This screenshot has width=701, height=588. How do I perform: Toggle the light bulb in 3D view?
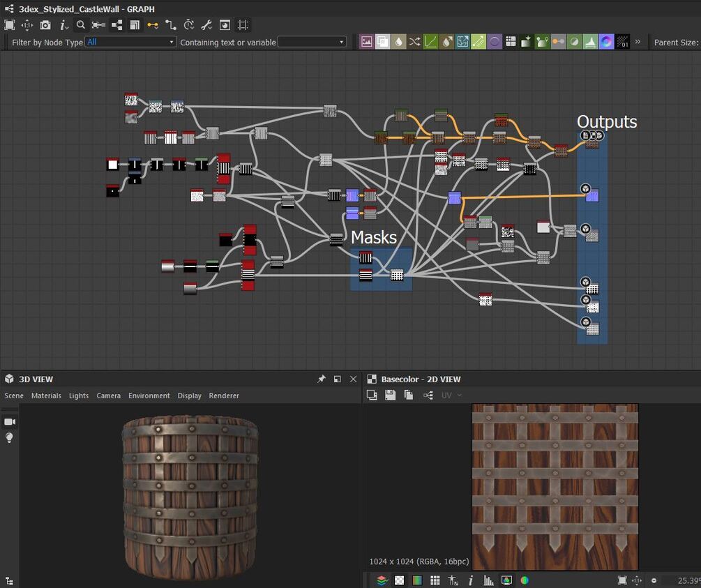tap(10, 438)
